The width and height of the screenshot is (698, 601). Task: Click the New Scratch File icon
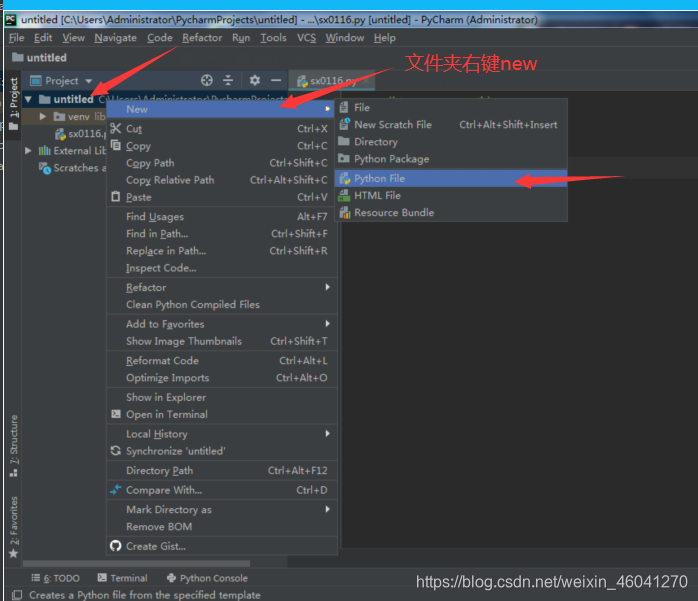(344, 124)
